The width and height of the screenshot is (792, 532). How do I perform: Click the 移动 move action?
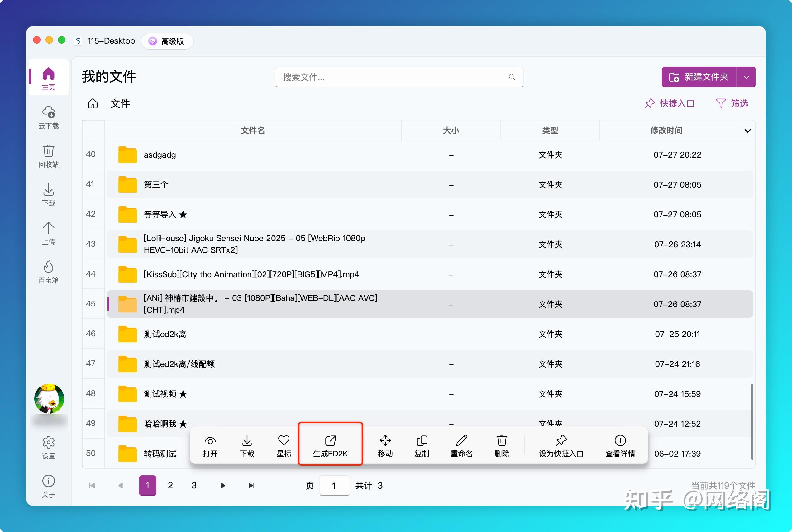point(385,445)
